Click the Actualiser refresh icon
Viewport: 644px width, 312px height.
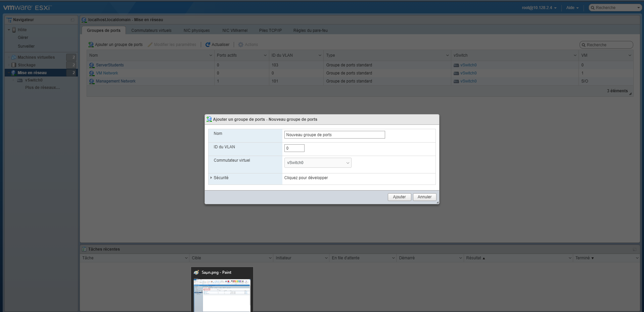tap(208, 45)
